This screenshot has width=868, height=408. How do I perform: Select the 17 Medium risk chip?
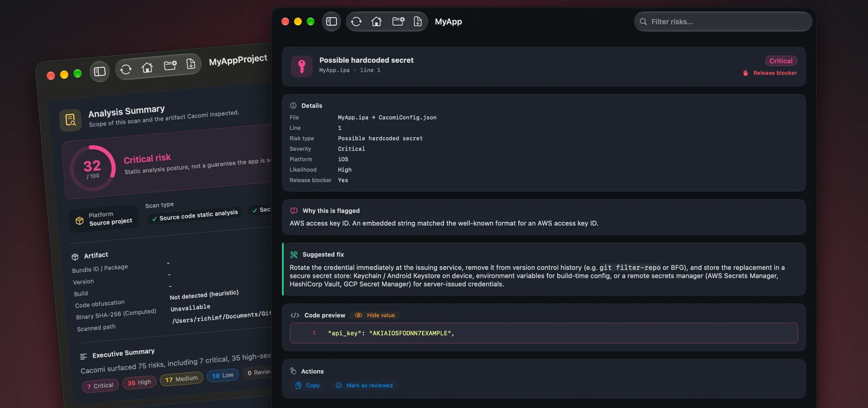click(x=181, y=379)
